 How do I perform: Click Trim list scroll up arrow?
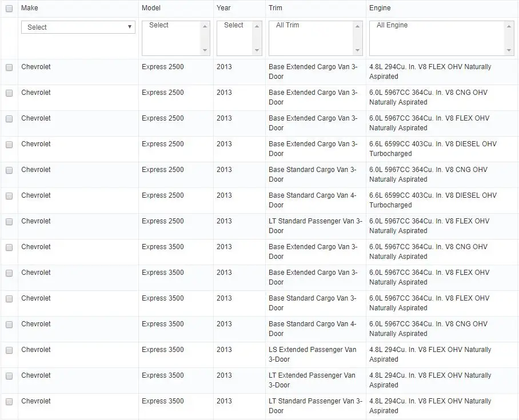coord(357,26)
